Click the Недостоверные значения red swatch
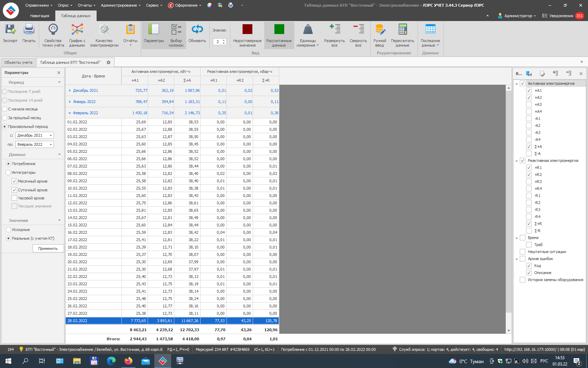 tap(247, 29)
